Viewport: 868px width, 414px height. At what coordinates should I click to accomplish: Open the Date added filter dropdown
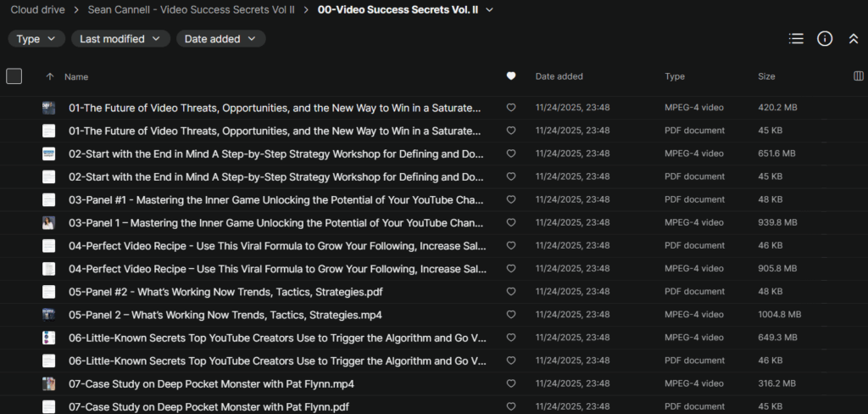click(x=221, y=39)
